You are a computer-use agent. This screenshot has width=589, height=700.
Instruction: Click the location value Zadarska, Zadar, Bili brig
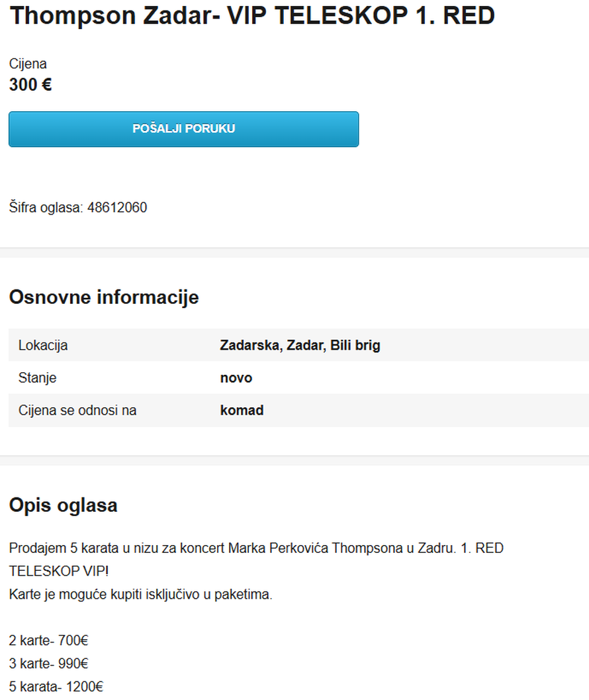click(x=300, y=345)
